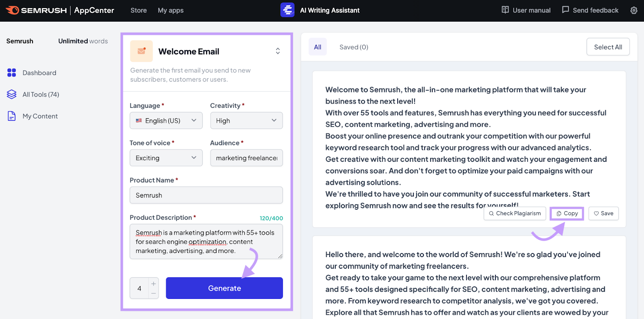Click Send feedback in the header
The width and height of the screenshot is (644, 319).
[590, 10]
